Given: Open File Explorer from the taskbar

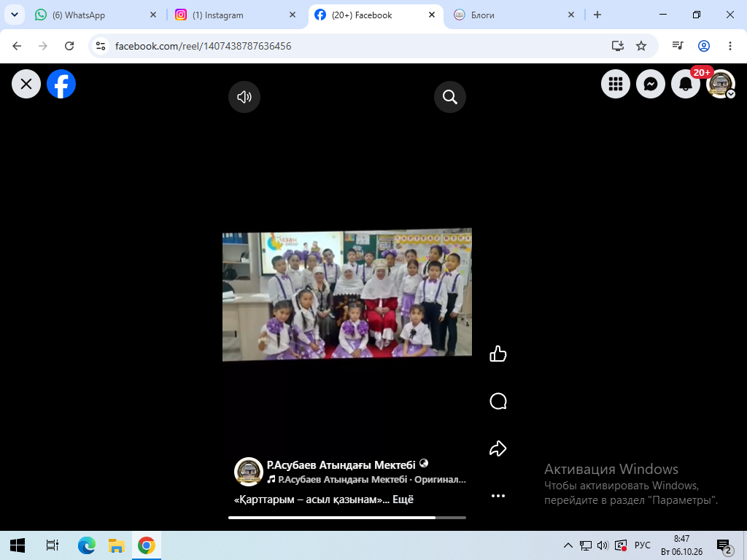Looking at the screenshot, I should point(116,545).
